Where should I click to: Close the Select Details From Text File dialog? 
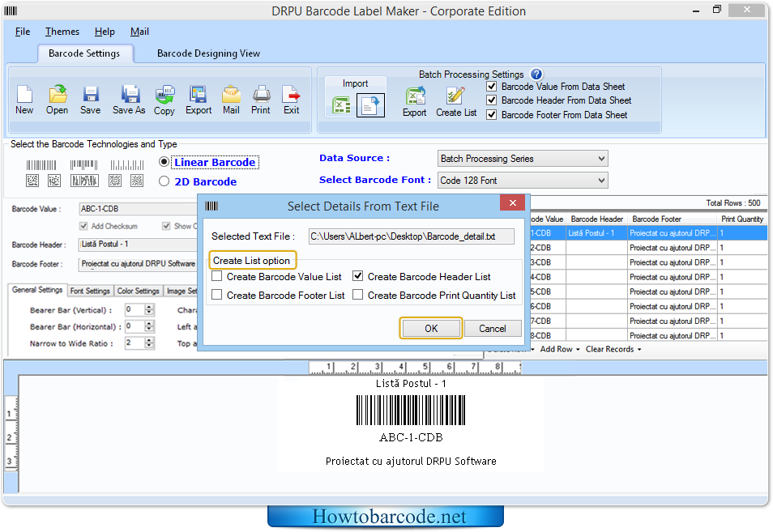(512, 203)
